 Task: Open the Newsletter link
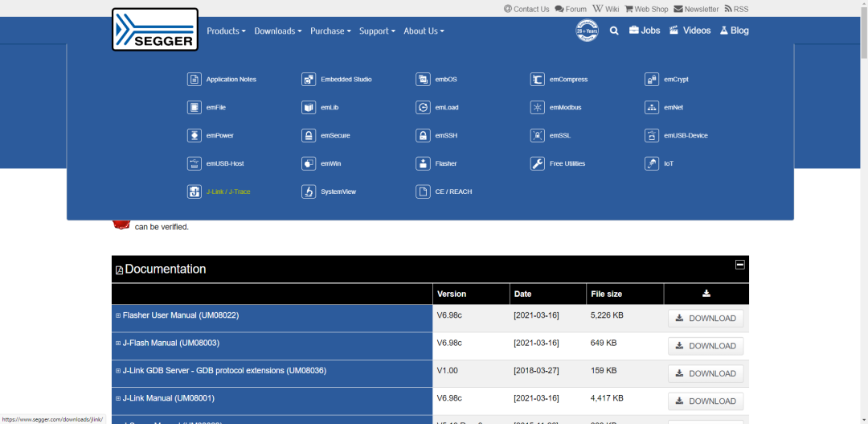coord(696,9)
